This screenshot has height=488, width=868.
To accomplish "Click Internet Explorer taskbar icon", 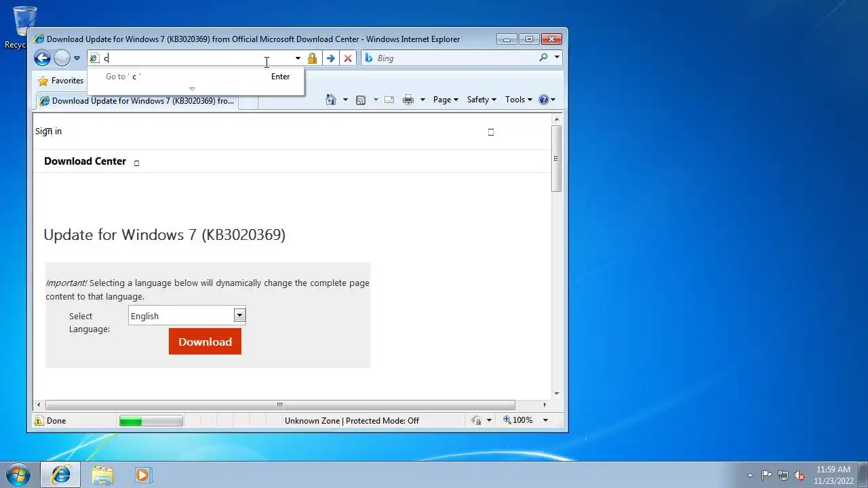I will pos(60,475).
